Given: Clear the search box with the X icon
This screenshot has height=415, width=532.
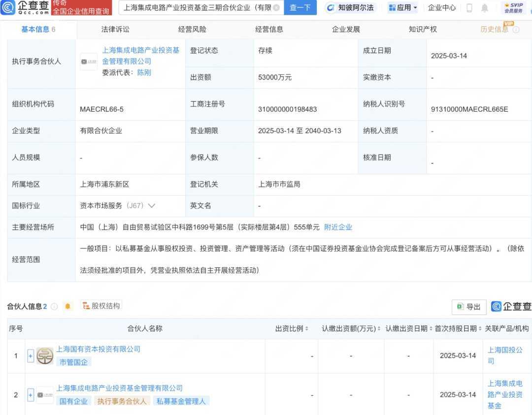Looking at the screenshot, I should coord(276,8).
